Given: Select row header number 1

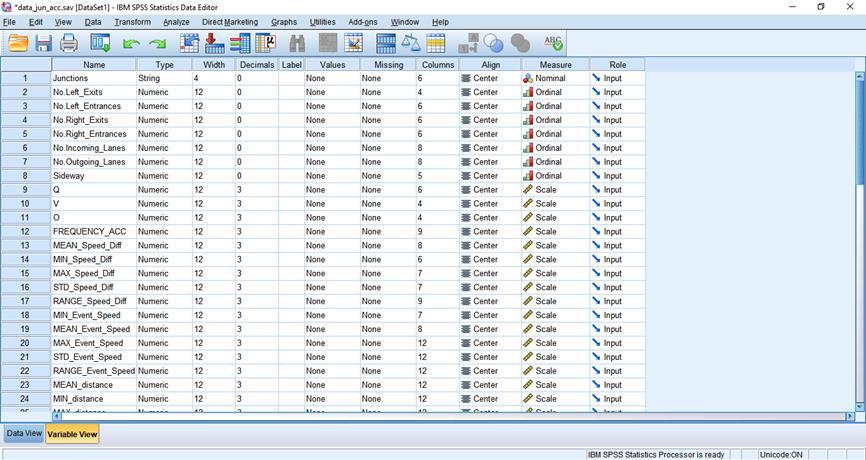Looking at the screenshot, I should 26,78.
